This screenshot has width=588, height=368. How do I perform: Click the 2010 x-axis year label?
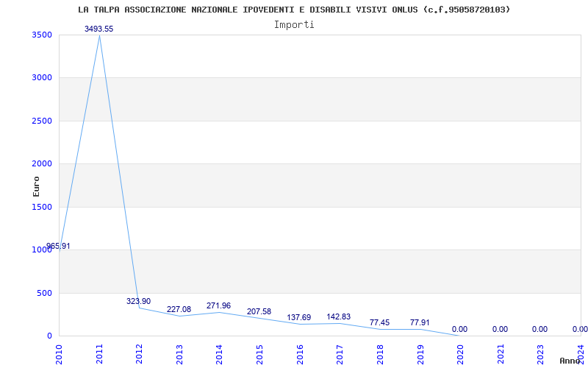tap(60, 355)
